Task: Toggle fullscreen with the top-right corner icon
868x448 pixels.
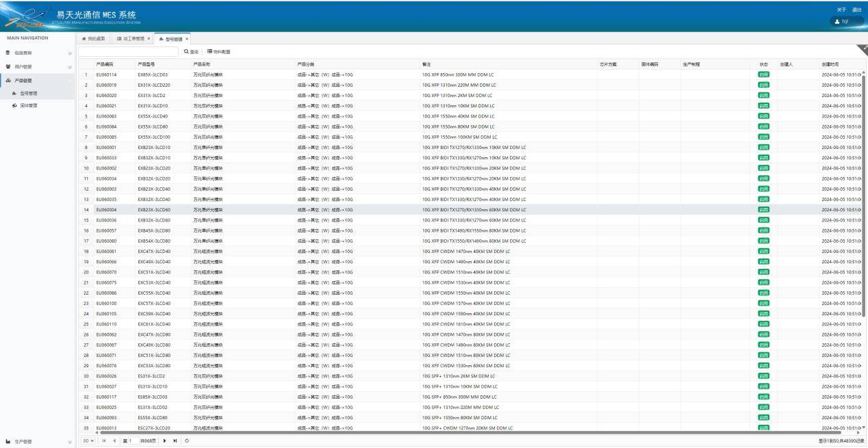Action: pos(863,49)
